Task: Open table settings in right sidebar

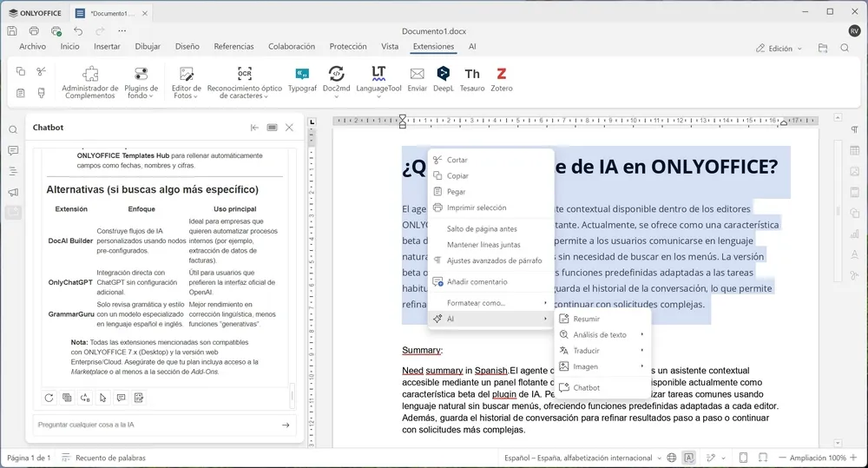Action: coord(855,151)
